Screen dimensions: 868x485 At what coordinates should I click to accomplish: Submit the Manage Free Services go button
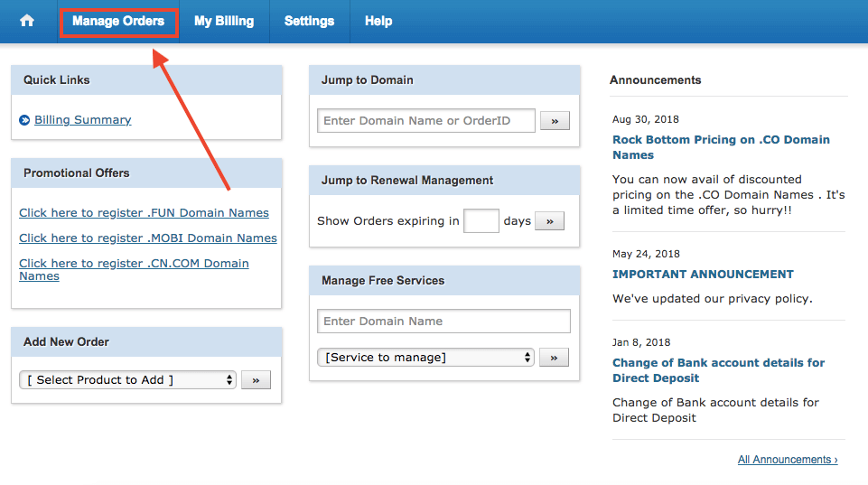[554, 358]
